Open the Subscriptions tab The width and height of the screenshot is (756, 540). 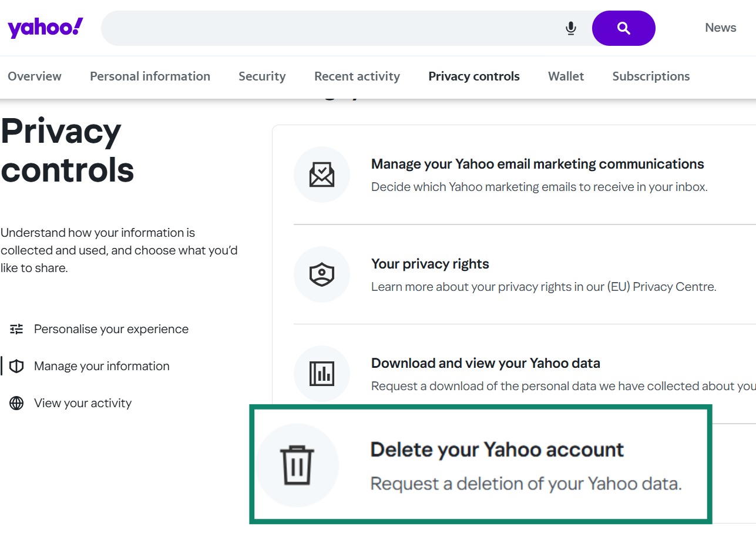point(651,76)
